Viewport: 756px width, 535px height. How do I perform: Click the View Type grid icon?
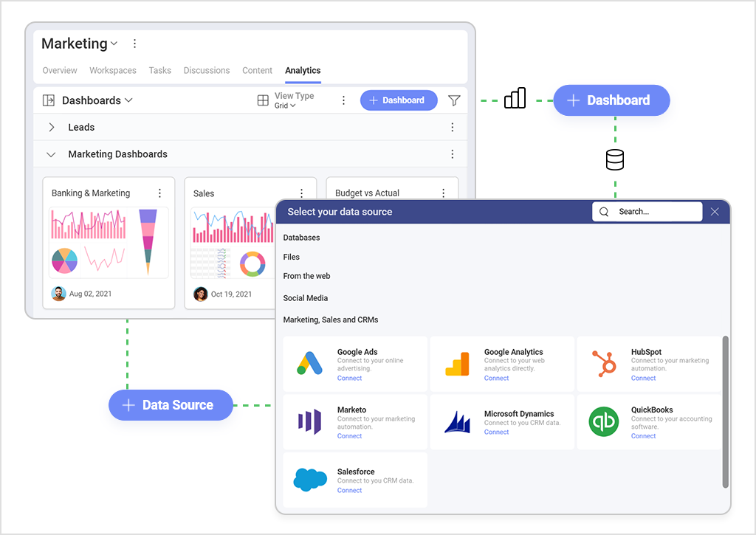click(x=263, y=100)
